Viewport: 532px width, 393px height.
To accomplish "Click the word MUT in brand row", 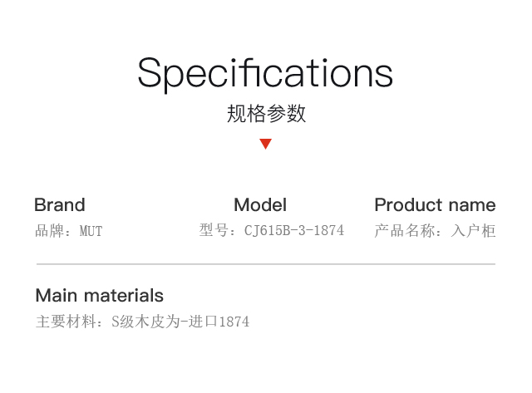I will pyautogui.click(x=91, y=231).
